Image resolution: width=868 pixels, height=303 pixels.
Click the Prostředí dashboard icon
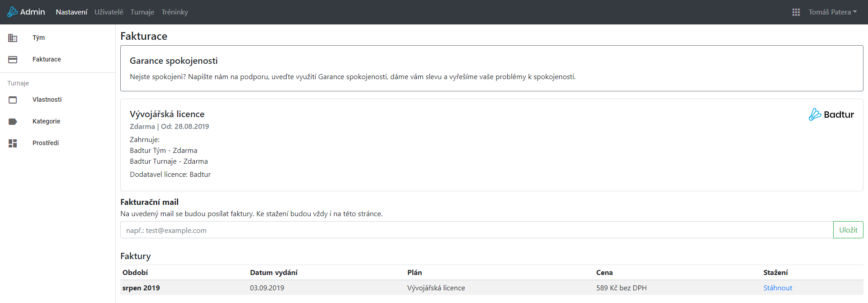coord(13,143)
